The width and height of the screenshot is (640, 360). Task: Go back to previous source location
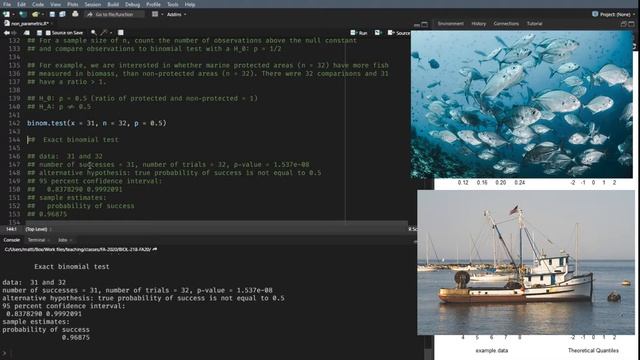(7, 33)
